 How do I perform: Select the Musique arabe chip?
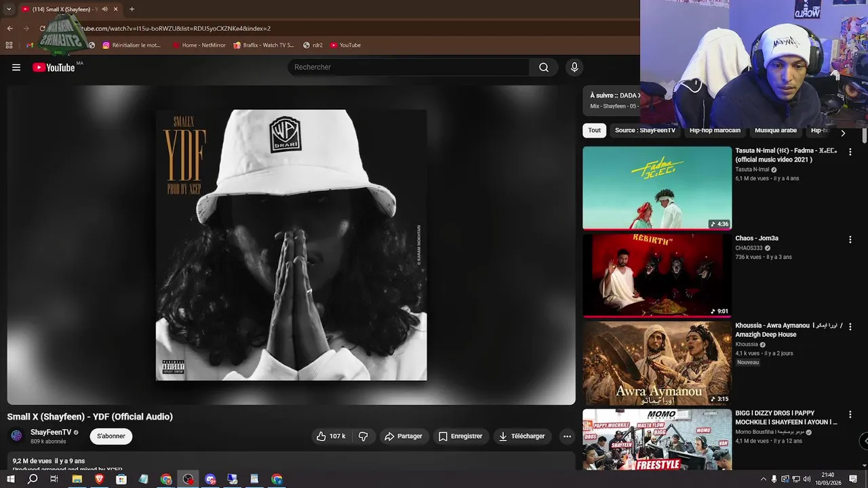(776, 130)
